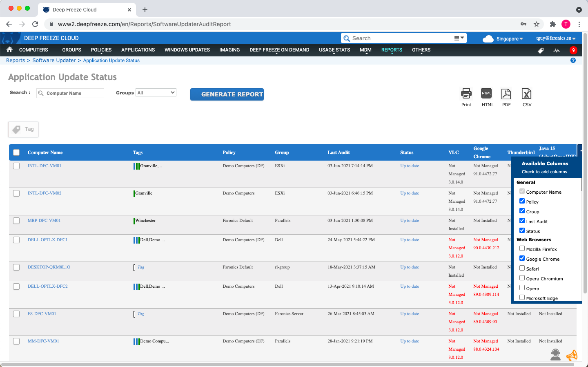
Task: Open notifications badge showing 9
Action: click(573, 50)
